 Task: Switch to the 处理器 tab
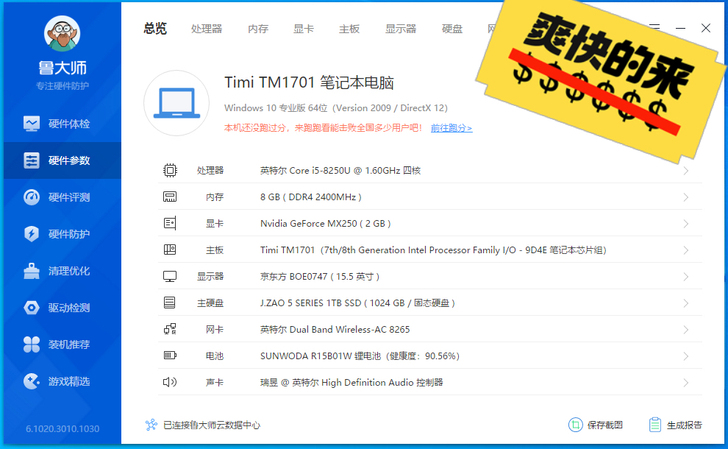pyautogui.click(x=207, y=29)
